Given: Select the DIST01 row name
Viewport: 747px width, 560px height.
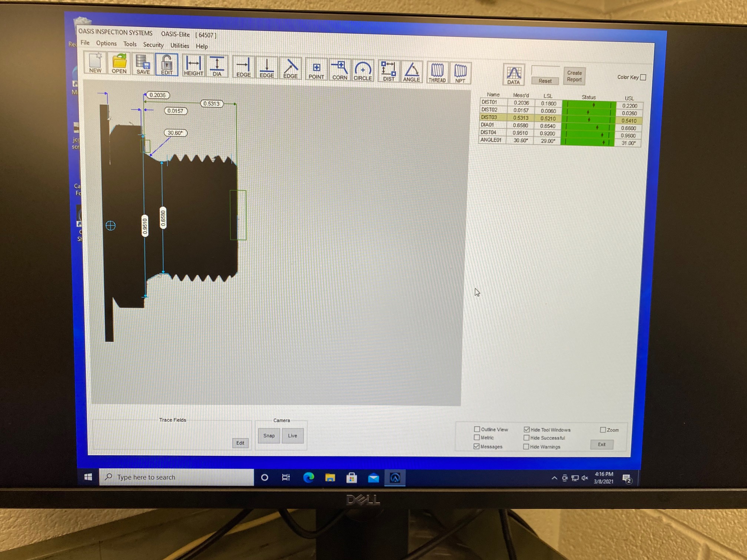Looking at the screenshot, I should click(x=489, y=102).
